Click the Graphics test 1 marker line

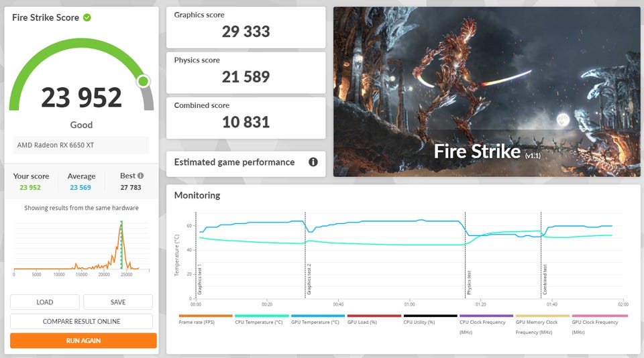pos(196,255)
